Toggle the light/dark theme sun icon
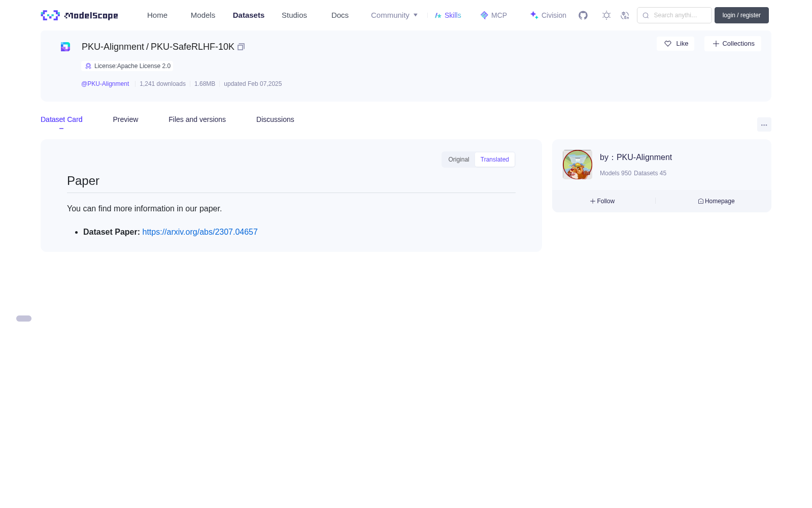Image resolution: width=812 pixels, height=508 pixels. pos(606,15)
